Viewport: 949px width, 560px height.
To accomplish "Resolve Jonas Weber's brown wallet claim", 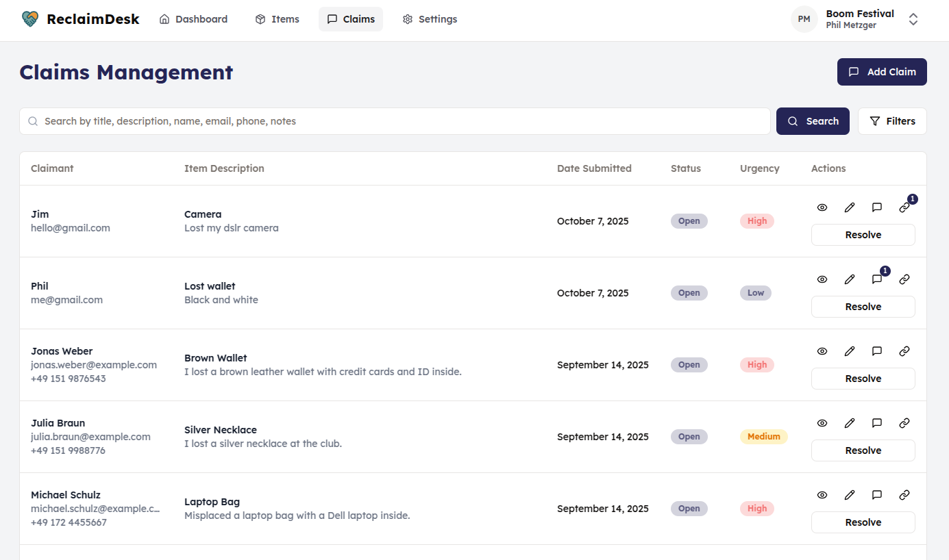I will tap(863, 378).
